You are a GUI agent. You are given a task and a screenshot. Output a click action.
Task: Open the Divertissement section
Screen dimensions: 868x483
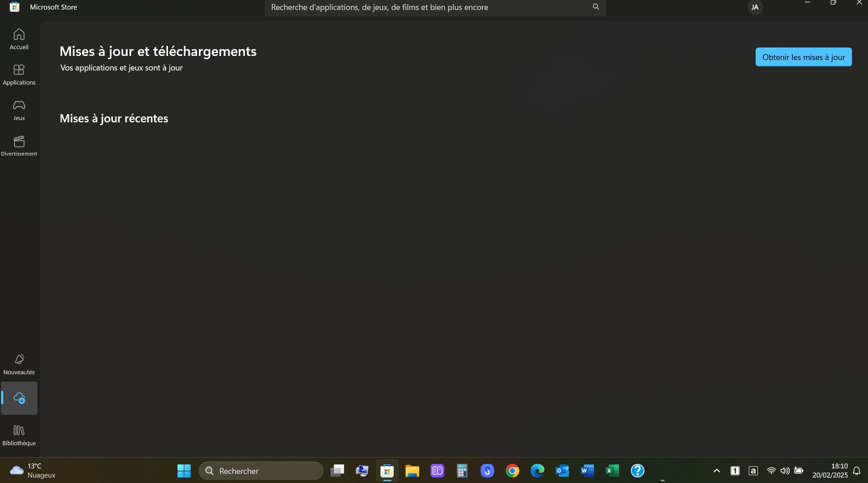pos(19,146)
